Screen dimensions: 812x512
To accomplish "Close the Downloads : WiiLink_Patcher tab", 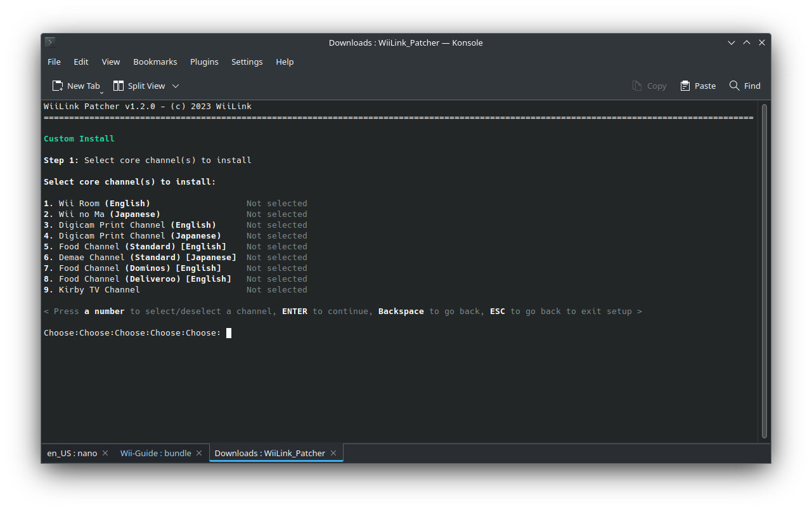I will tap(333, 453).
